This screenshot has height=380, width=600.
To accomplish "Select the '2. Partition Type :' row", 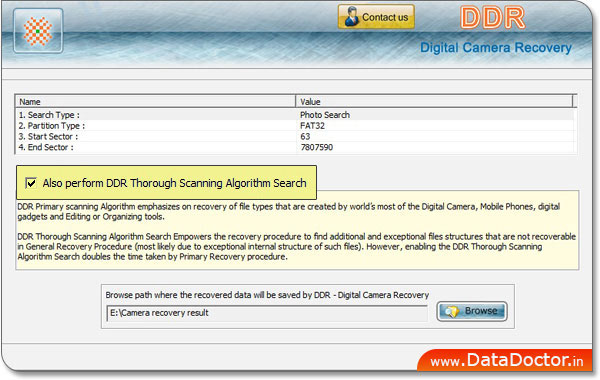I will [x=295, y=126].
